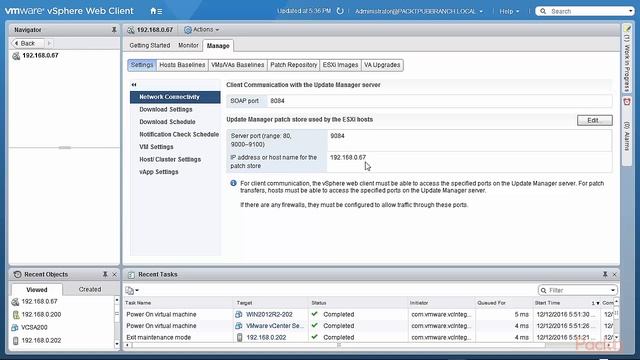Open Work In Progress sidebar panel

pos(627,58)
